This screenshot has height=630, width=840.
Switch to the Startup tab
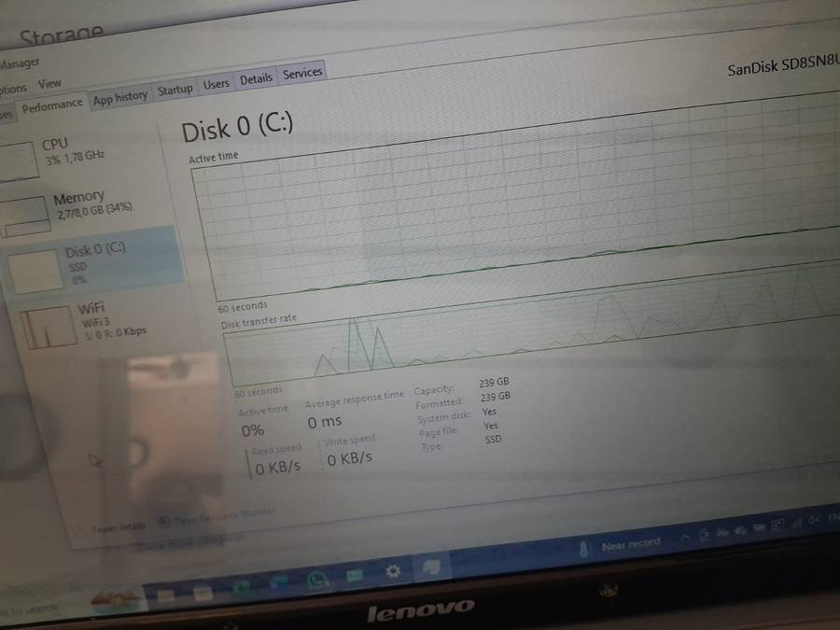pyautogui.click(x=175, y=90)
